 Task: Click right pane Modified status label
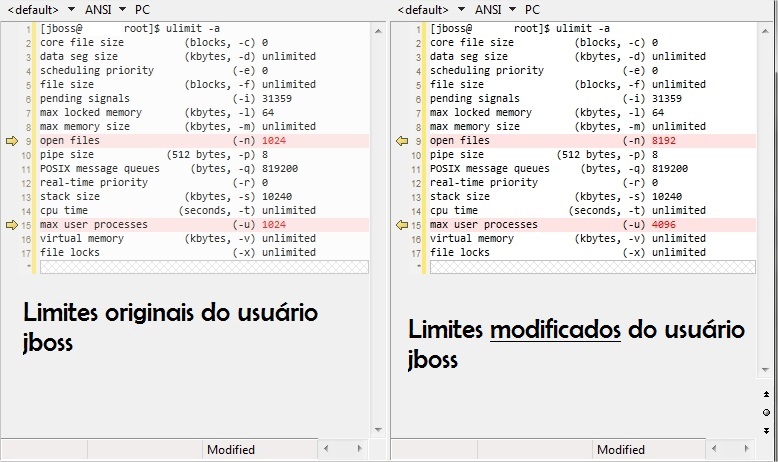click(x=621, y=450)
